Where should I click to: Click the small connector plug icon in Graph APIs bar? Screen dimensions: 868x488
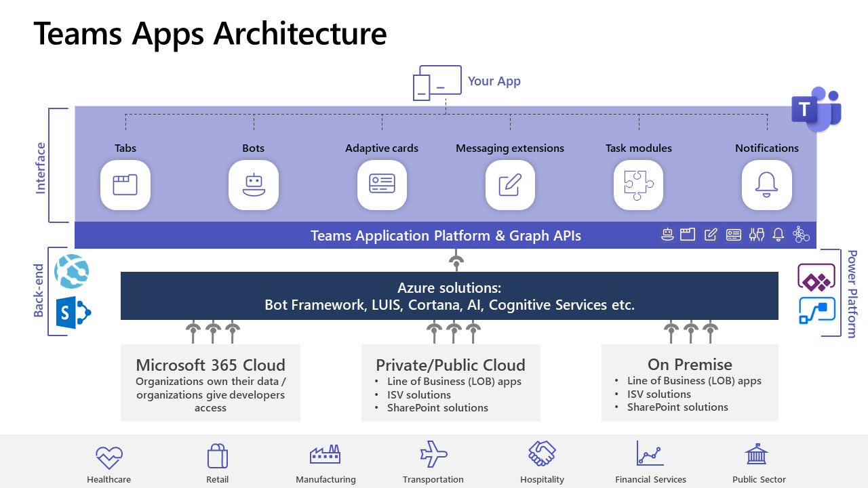click(x=757, y=235)
